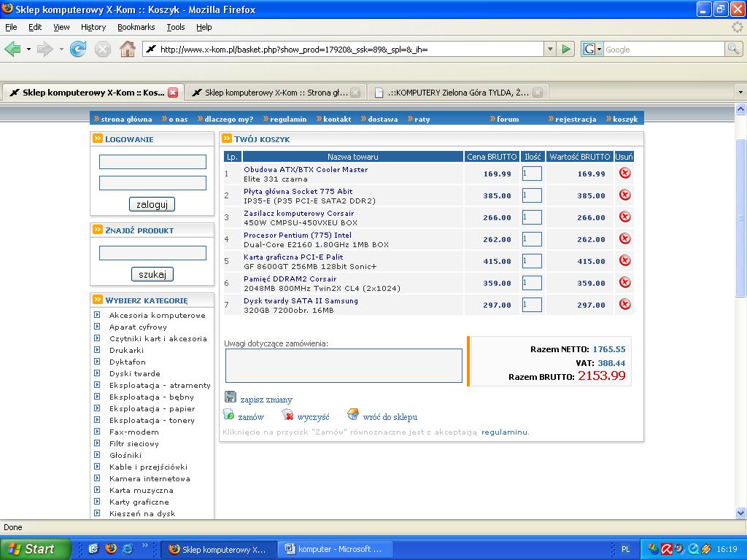The width and height of the screenshot is (747, 560).
Task: Click the arrow icon beside Dyktafon category
Action: click(97, 362)
